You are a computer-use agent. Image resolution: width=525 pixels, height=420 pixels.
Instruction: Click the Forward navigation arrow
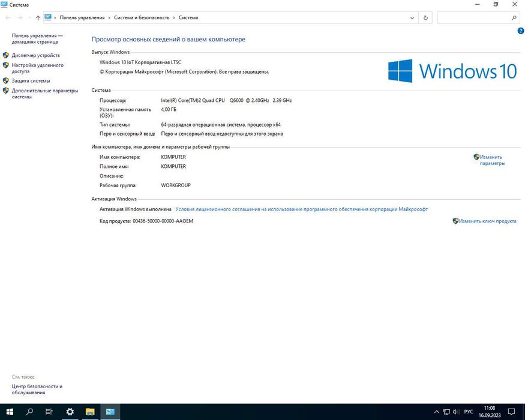[20, 18]
